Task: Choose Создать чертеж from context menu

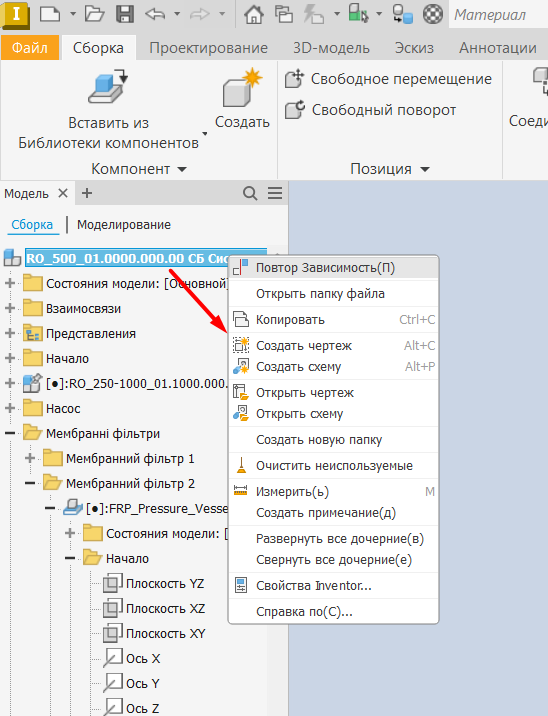Action: coord(333,346)
